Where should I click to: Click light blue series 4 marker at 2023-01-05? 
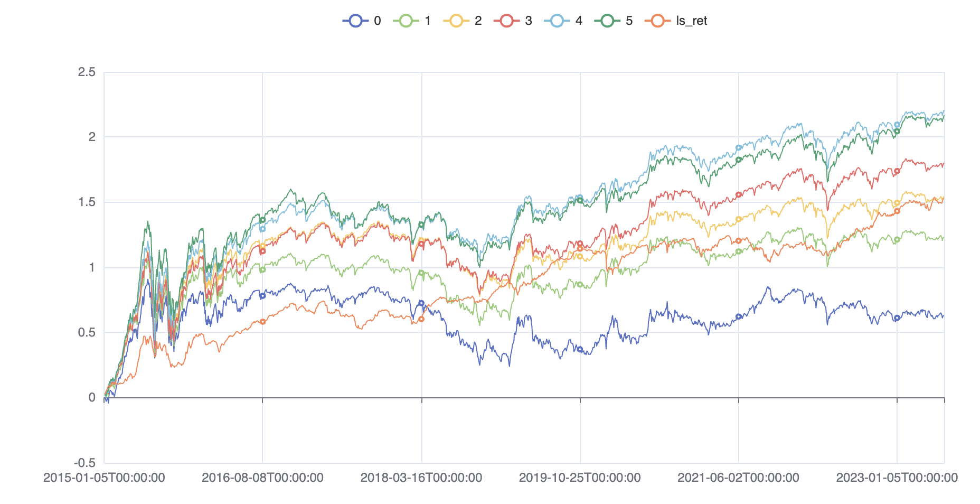(897, 125)
